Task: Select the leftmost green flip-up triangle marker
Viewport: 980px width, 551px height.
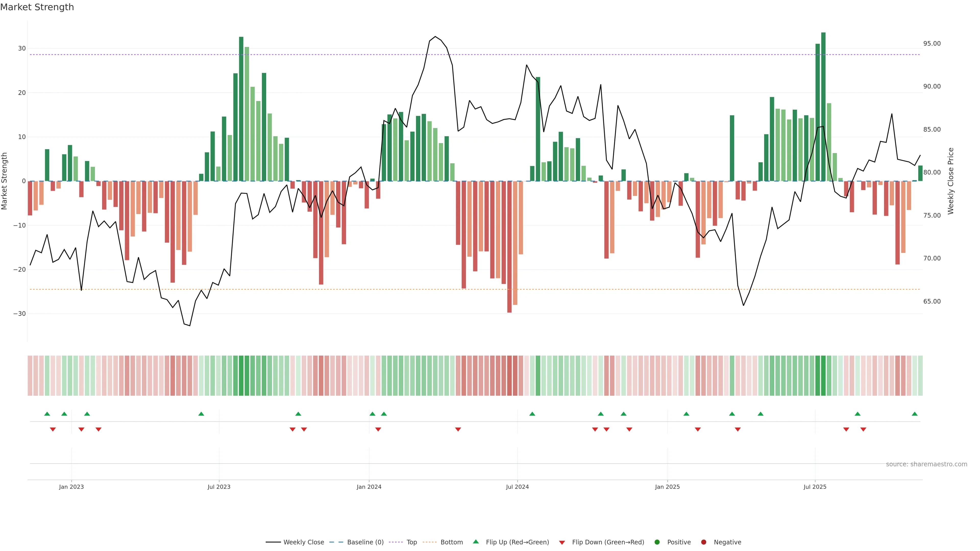Action: click(47, 414)
